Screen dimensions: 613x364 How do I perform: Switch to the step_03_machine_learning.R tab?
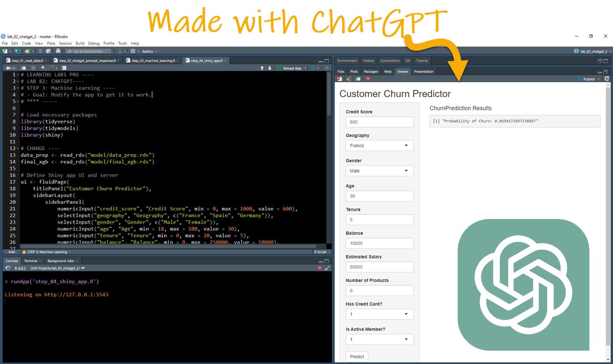[153, 60]
